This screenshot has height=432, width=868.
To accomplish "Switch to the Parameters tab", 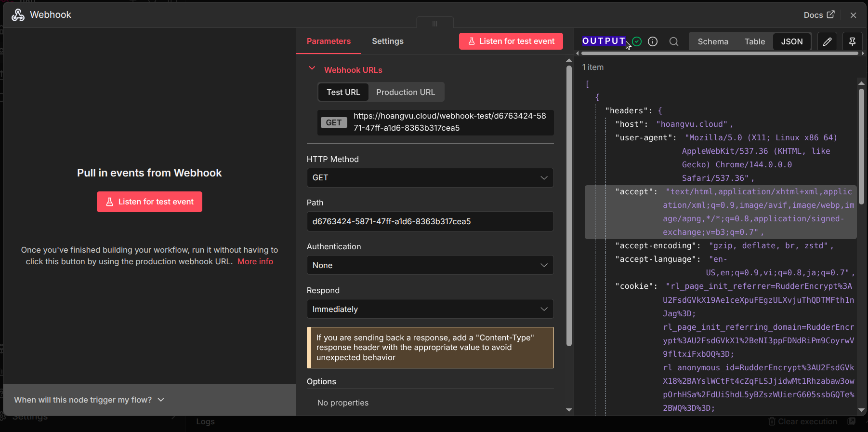I will click(x=329, y=41).
